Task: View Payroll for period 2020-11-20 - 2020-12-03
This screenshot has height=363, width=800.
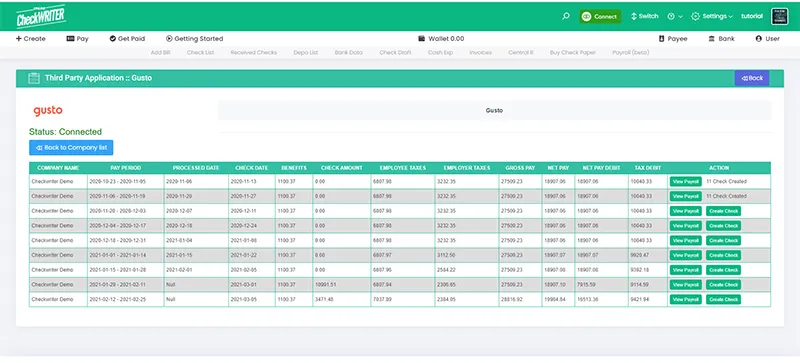Action: pos(685,211)
